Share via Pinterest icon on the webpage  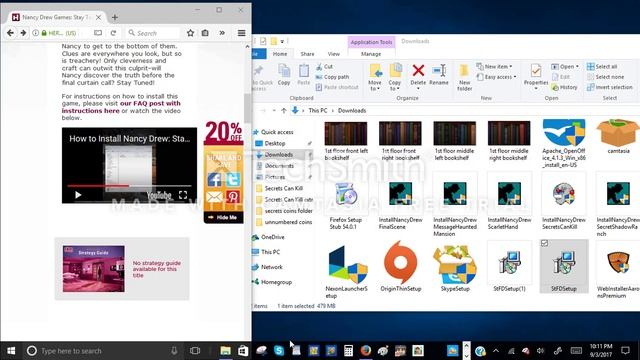(x=233, y=197)
